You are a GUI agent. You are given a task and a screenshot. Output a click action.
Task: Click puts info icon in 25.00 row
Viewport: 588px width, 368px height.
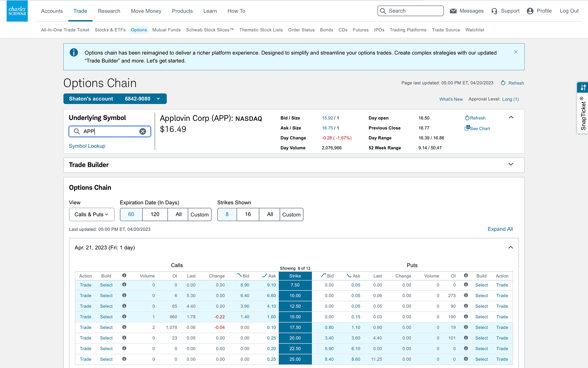coord(466,359)
